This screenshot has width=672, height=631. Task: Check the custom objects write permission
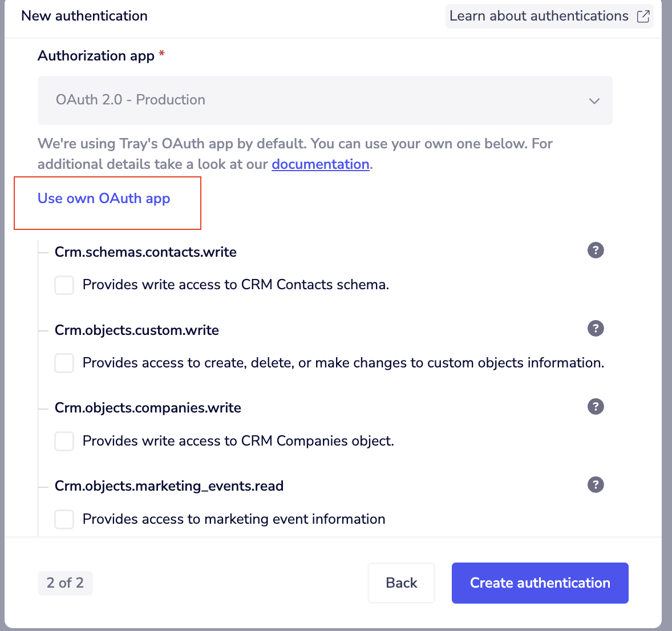64,363
